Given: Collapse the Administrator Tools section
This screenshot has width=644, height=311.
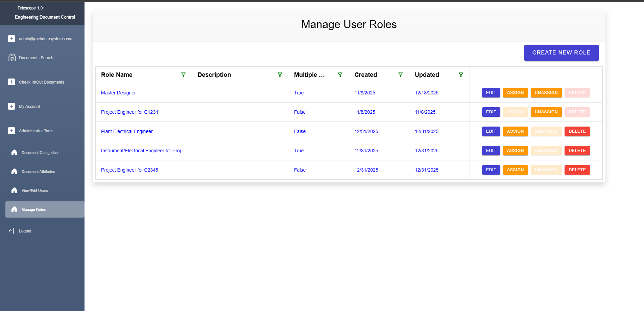Looking at the screenshot, I should (11, 131).
